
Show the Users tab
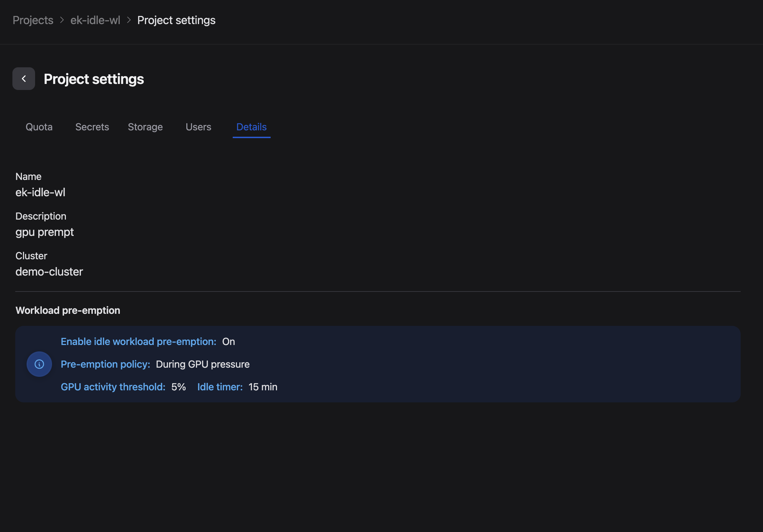[198, 127]
